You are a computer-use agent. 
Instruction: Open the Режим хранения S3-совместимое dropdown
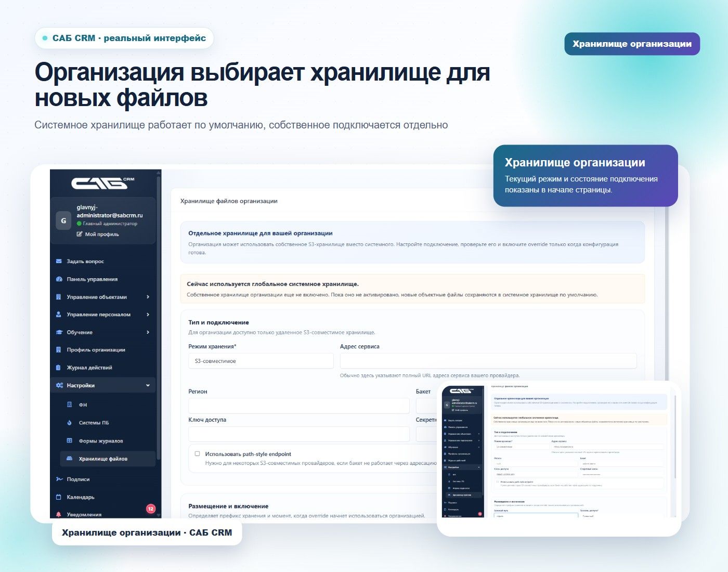tap(261, 361)
